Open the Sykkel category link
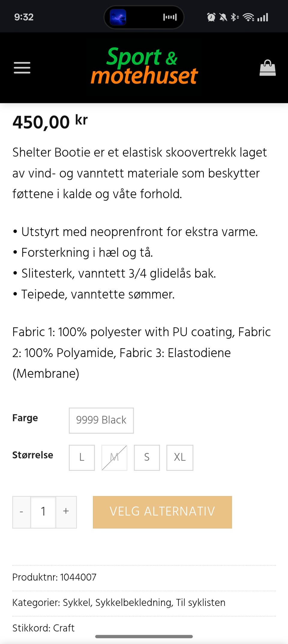 [x=76, y=603]
